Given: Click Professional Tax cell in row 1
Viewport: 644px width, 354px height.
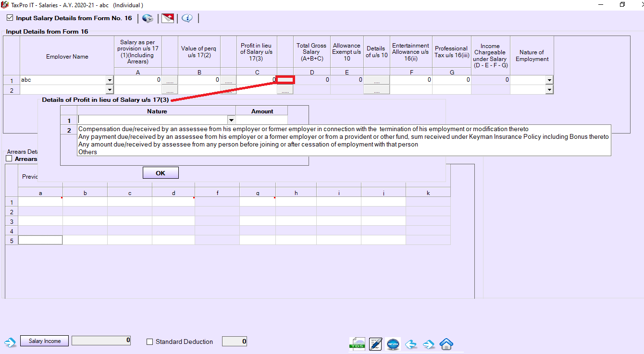Looking at the screenshot, I should [451, 80].
